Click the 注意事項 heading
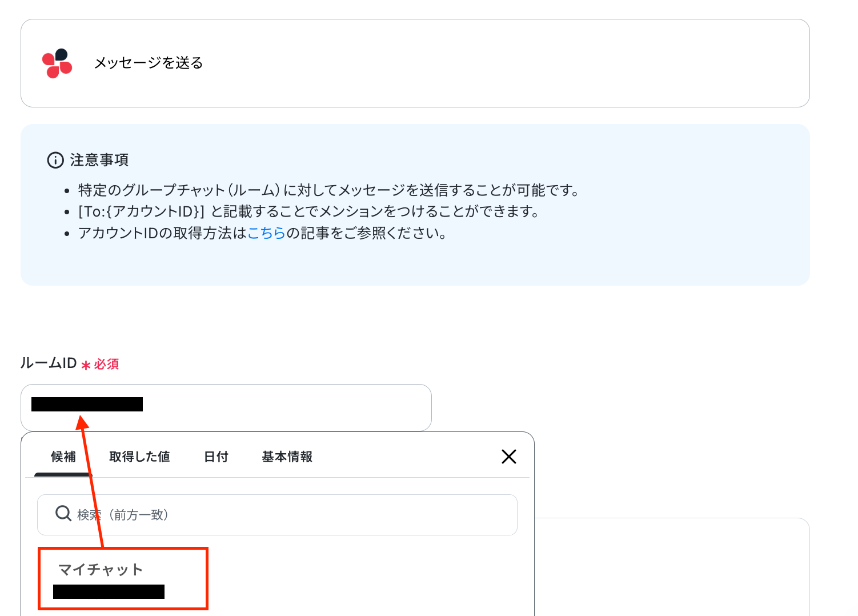Screen dimensions: 858x616 coord(99,160)
